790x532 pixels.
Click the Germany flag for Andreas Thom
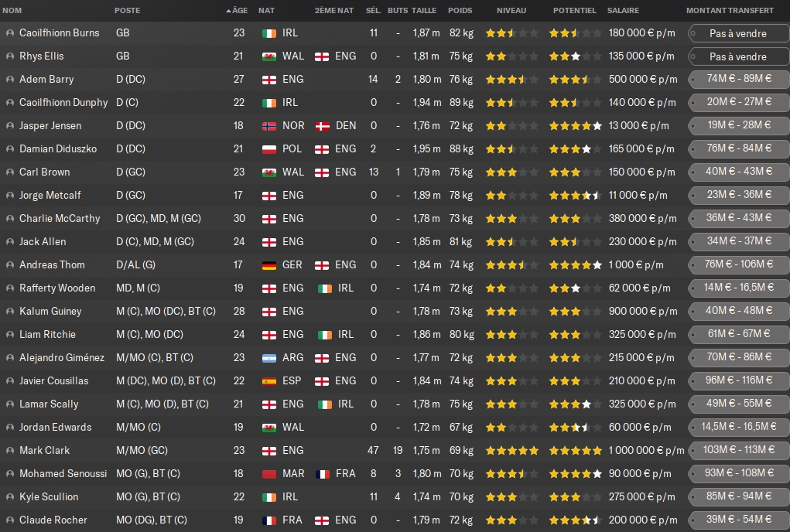point(269,265)
